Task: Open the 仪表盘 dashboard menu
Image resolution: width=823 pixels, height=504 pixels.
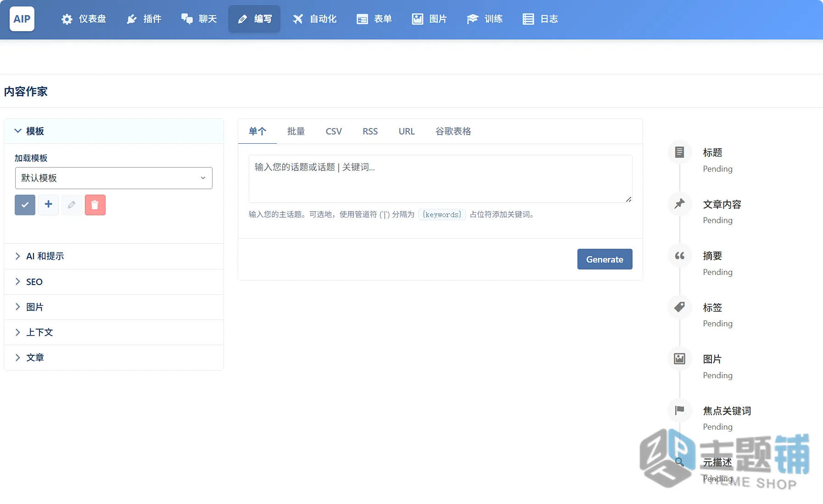Action: click(84, 19)
